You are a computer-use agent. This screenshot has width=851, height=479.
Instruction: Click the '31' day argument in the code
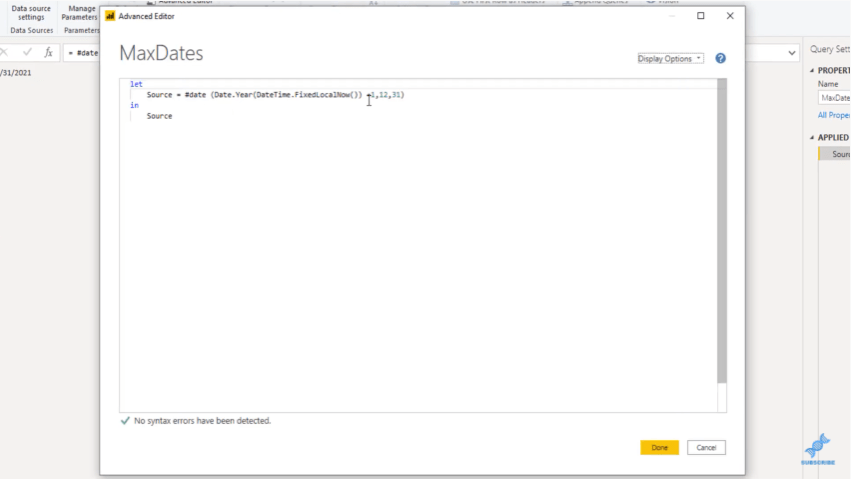[x=396, y=95]
